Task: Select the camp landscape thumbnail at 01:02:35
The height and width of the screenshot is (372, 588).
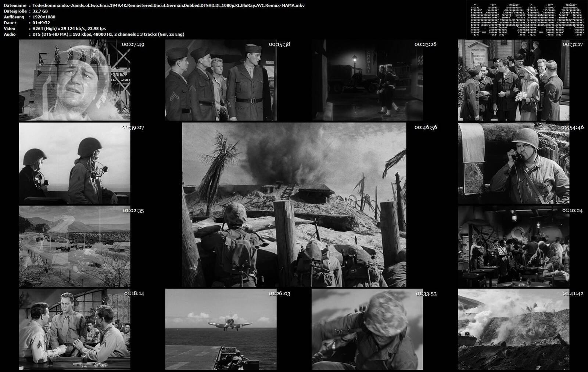Action: pos(75,246)
